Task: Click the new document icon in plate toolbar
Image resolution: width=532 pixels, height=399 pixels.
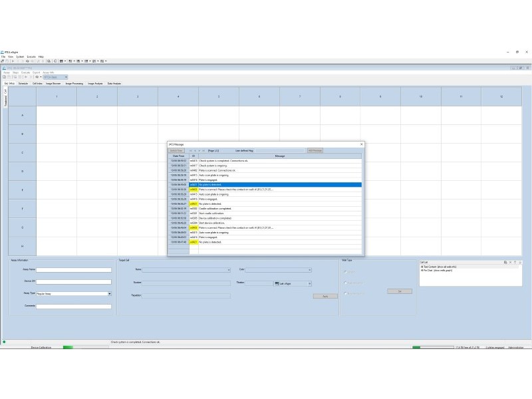Action: pos(4,77)
